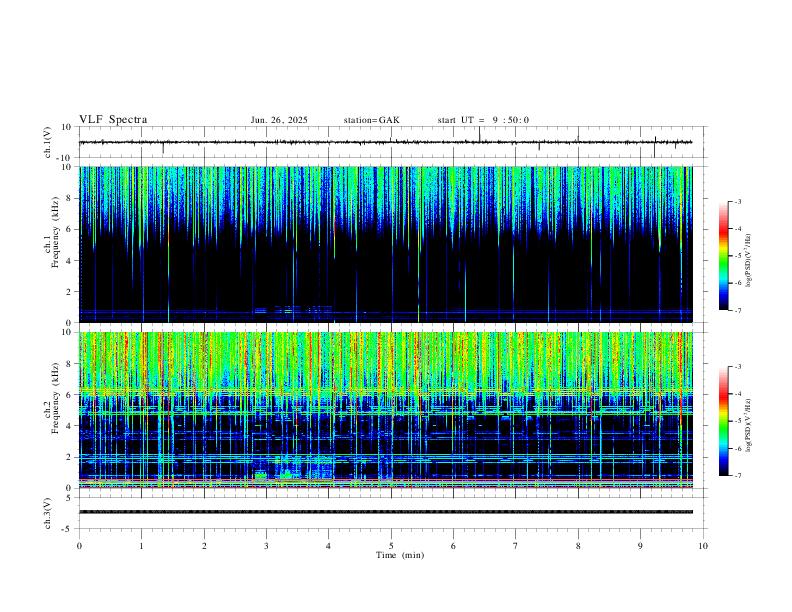Click the ch.3 voltage trace band

(385, 512)
